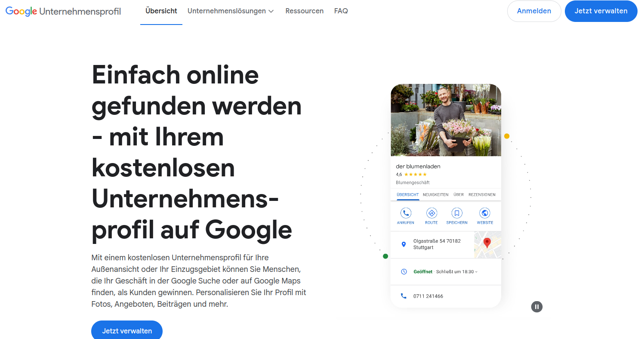
Task: Open the Ressourcen menu item
Action: (305, 11)
